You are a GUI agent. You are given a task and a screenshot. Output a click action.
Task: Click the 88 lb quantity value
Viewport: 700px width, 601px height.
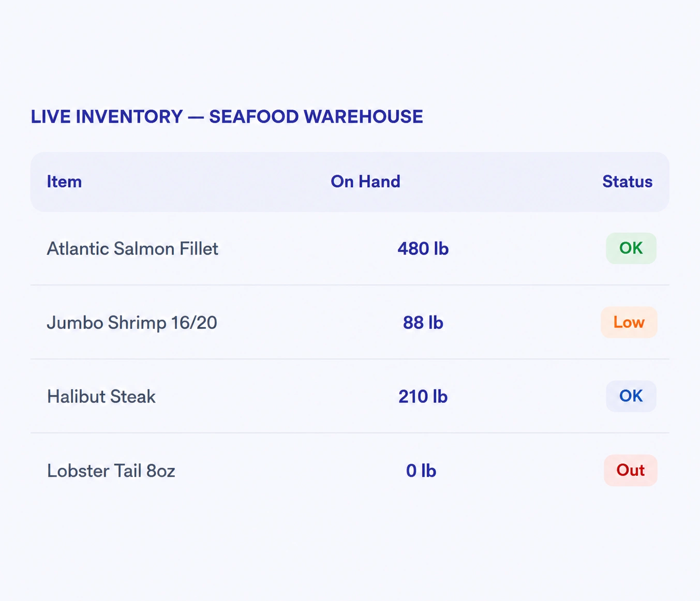point(423,323)
